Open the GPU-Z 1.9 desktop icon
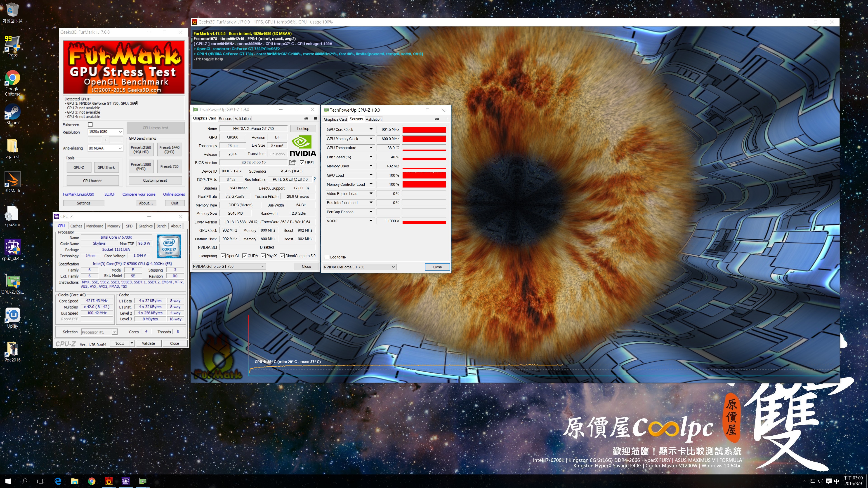The image size is (868, 488). (12, 284)
